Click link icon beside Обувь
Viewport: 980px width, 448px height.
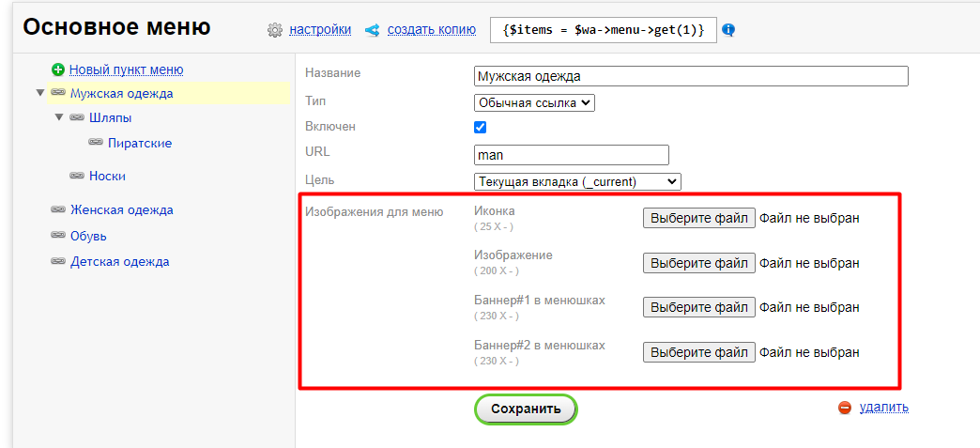pos(58,236)
